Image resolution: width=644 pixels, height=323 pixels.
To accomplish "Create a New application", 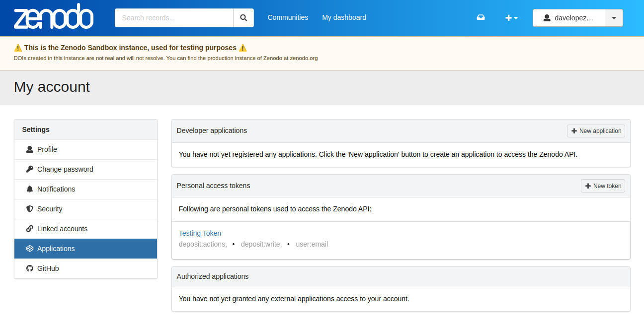I will point(596,131).
